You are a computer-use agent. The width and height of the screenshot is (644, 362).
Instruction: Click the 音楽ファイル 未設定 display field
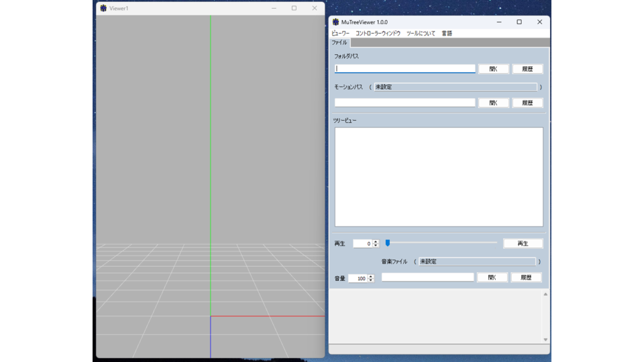click(x=477, y=261)
